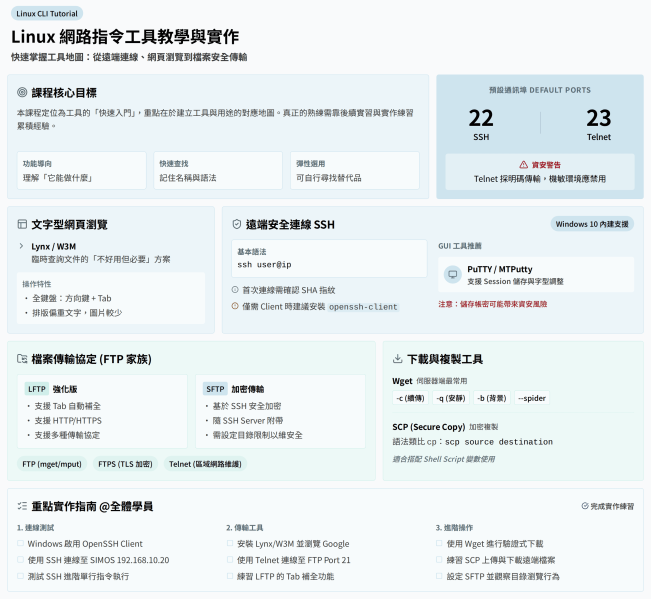Select the -q (安靜) Wget option chip
Viewport: 651px width, 599px height.
[450, 398]
